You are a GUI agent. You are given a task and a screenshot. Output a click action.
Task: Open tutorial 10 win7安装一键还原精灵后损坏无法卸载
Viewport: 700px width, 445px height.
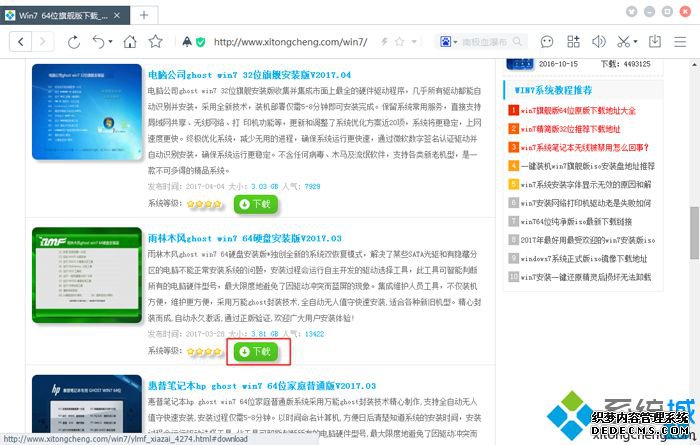pyautogui.click(x=586, y=277)
